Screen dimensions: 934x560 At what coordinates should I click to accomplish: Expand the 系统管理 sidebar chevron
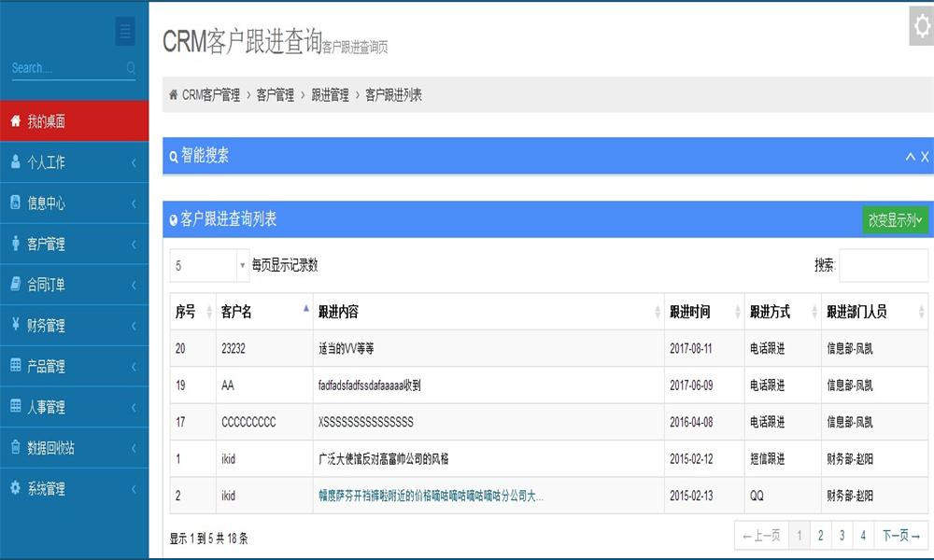134,489
